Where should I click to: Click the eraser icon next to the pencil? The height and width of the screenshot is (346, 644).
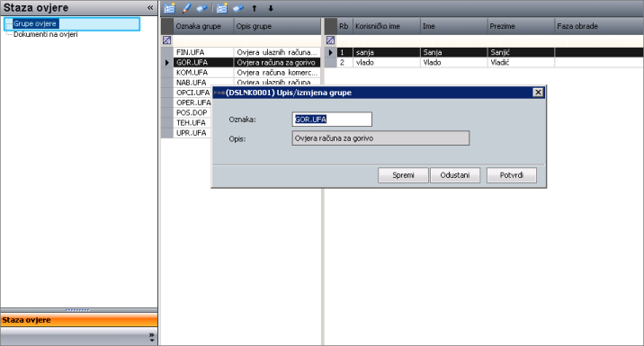coord(201,8)
